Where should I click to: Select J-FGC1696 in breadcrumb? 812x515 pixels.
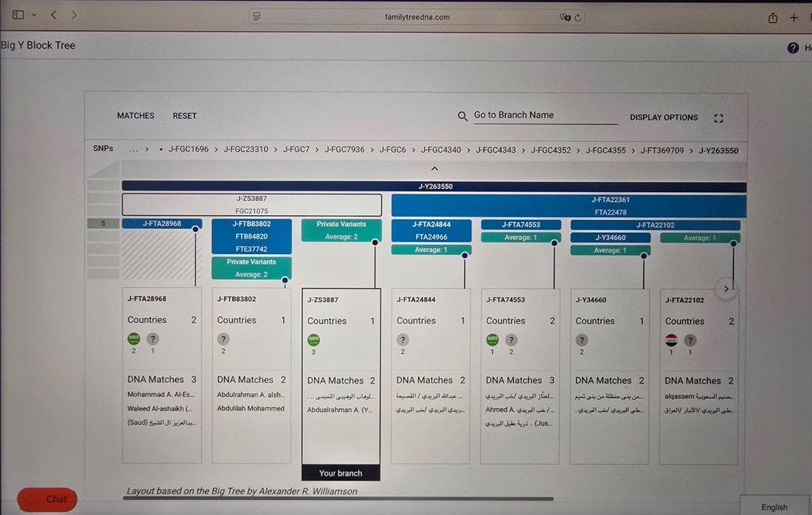point(189,150)
